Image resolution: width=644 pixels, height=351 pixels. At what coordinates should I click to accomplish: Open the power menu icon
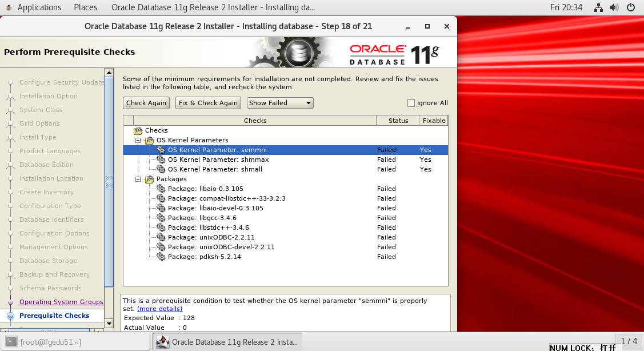(631, 7)
